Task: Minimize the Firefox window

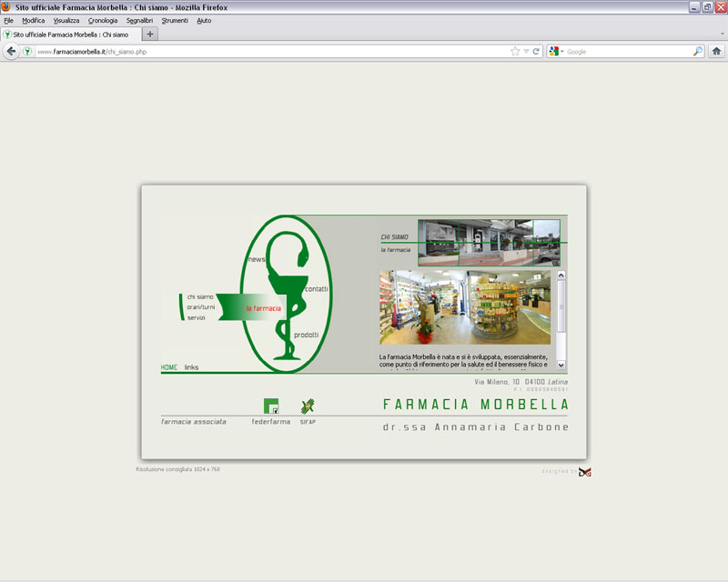Action: [694, 7]
